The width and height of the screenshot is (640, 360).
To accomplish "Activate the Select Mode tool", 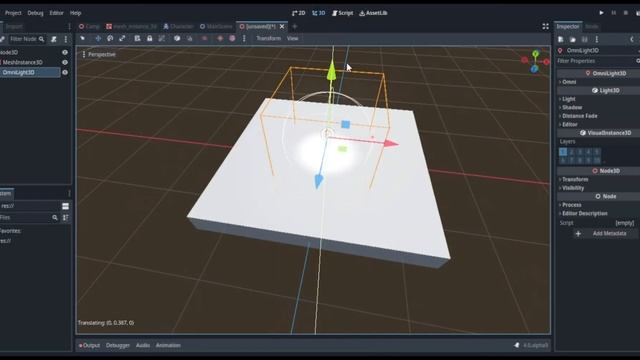I will (x=82, y=38).
